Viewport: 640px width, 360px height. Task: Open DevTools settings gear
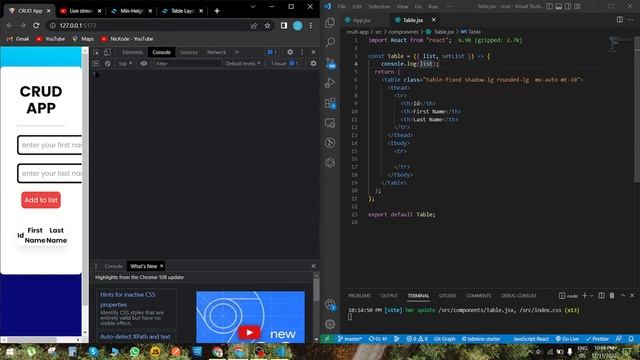click(290, 52)
